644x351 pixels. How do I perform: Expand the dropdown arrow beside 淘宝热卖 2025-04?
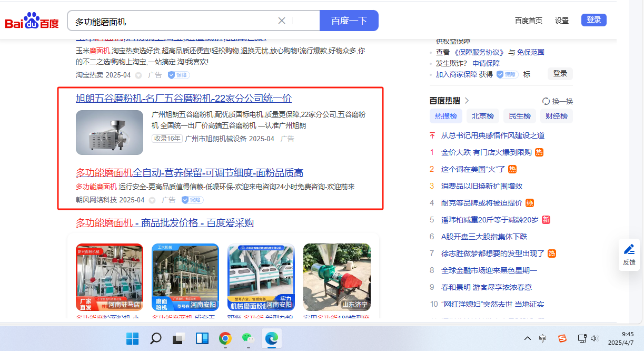point(138,75)
